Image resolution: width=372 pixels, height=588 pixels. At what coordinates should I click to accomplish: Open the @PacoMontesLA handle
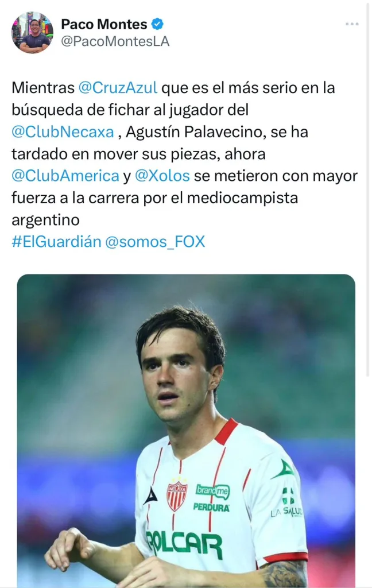[x=115, y=42]
